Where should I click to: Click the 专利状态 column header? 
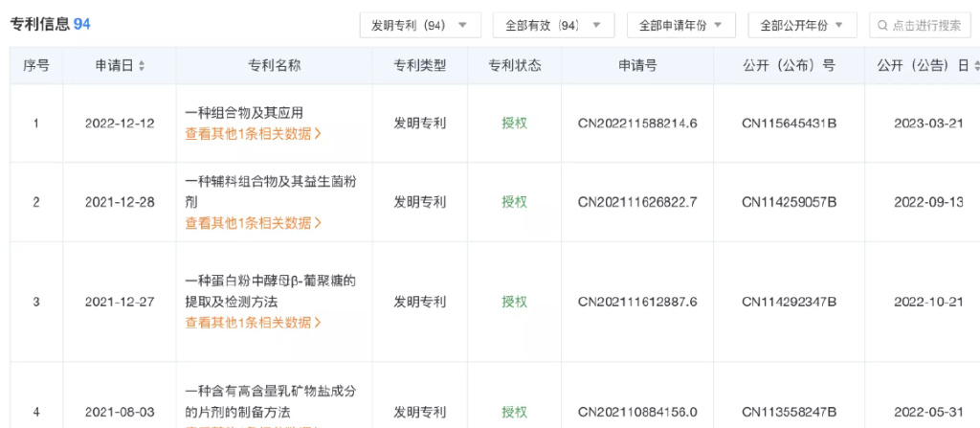coord(515,66)
